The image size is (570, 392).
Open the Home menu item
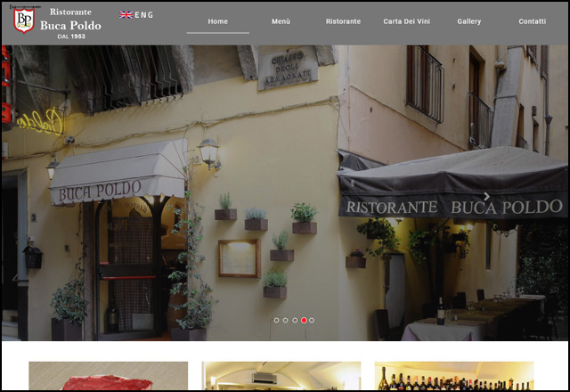coord(217,21)
